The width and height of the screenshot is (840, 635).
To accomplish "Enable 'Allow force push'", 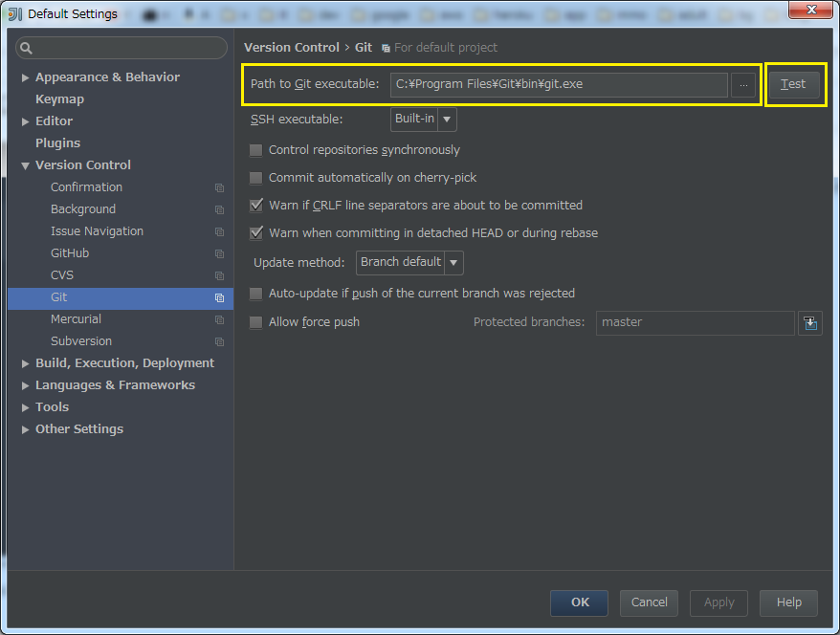I will pyautogui.click(x=255, y=322).
